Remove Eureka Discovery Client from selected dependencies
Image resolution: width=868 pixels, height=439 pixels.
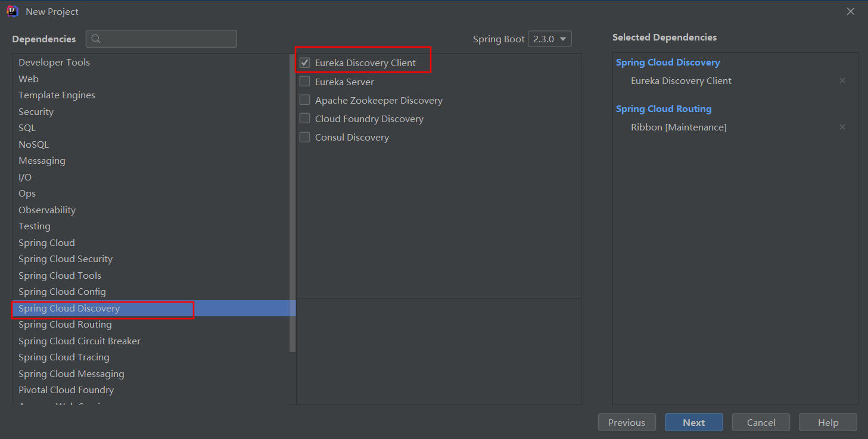[842, 80]
